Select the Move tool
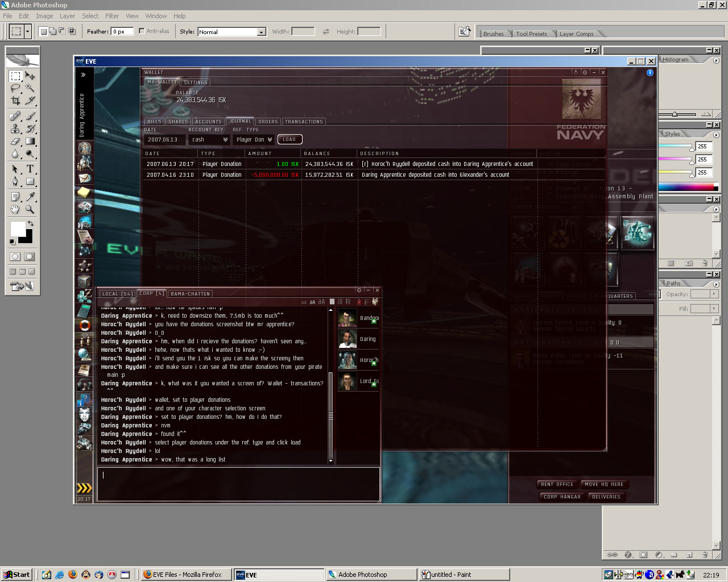The width and height of the screenshot is (728, 582). [30, 76]
